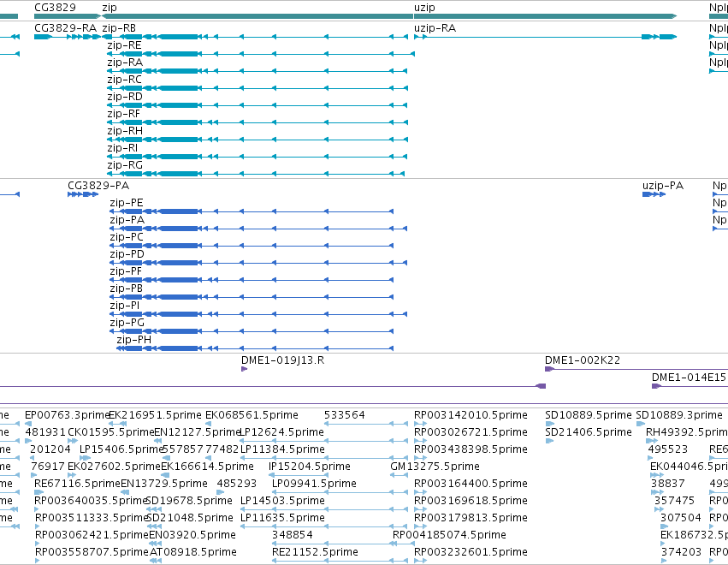Select EST EN13729.5prime
728x565 pixels.
(x=164, y=484)
